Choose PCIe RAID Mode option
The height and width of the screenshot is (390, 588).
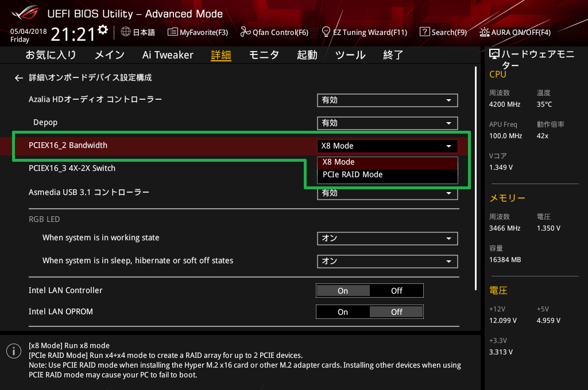[x=388, y=175]
